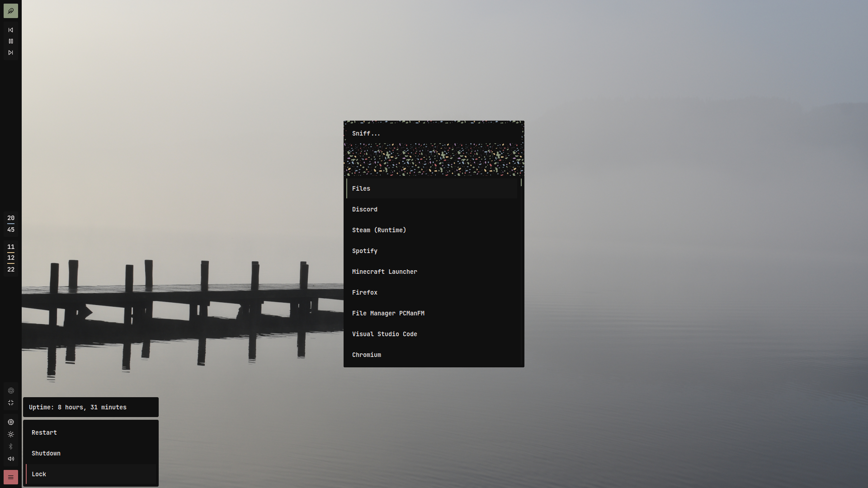868x488 pixels.
Task: Click the launcher list scrollbar
Action: tap(521, 183)
